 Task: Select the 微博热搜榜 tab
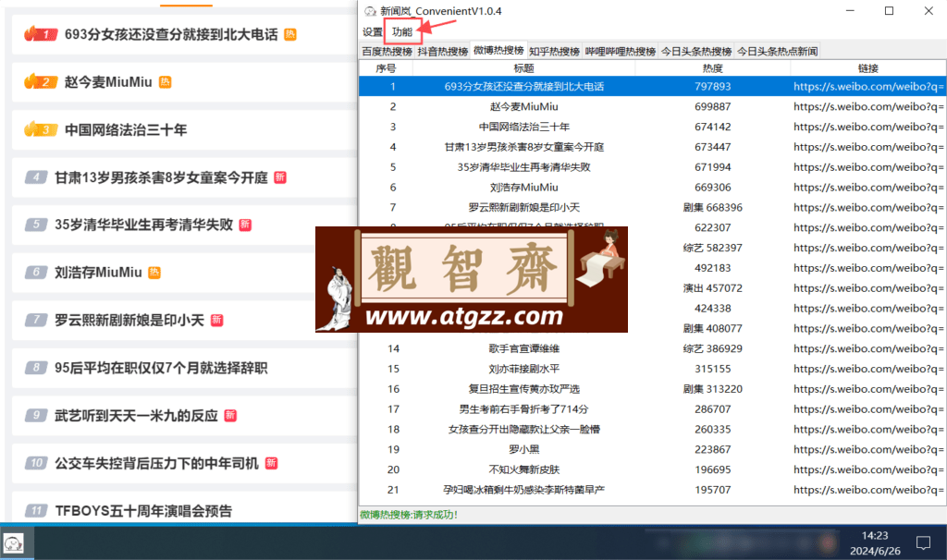tap(498, 51)
